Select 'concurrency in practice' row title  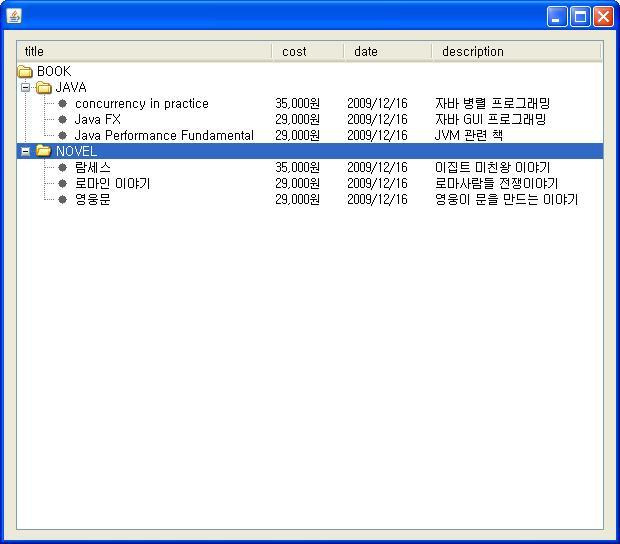point(142,104)
